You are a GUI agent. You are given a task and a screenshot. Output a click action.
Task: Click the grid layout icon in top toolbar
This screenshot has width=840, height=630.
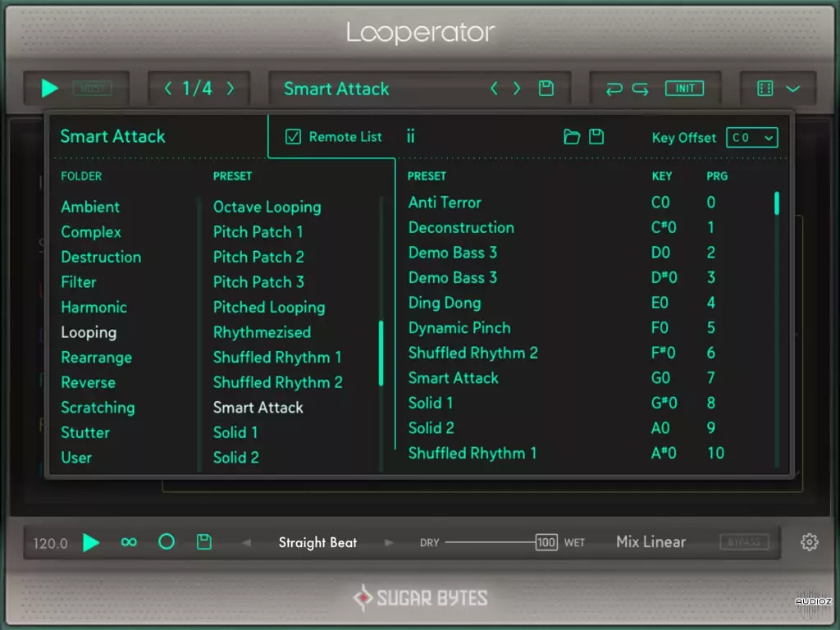[x=765, y=89]
